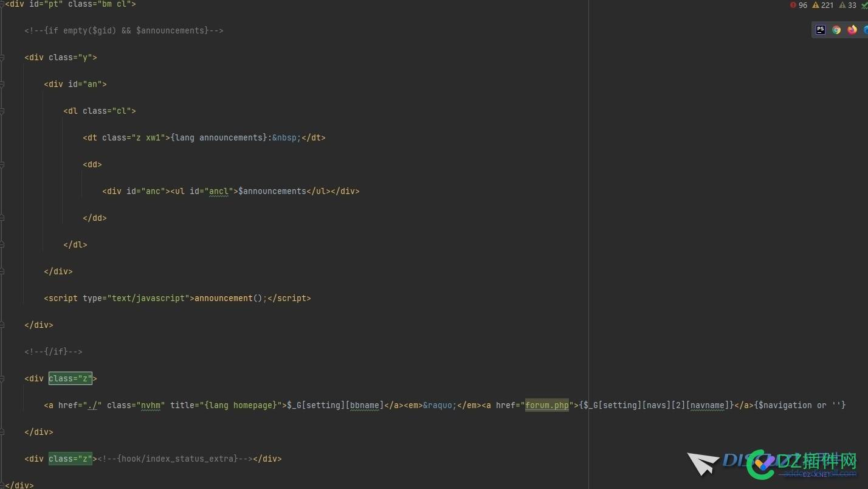
Task: Place cursor in if empty($gid) comment
Action: (124, 30)
